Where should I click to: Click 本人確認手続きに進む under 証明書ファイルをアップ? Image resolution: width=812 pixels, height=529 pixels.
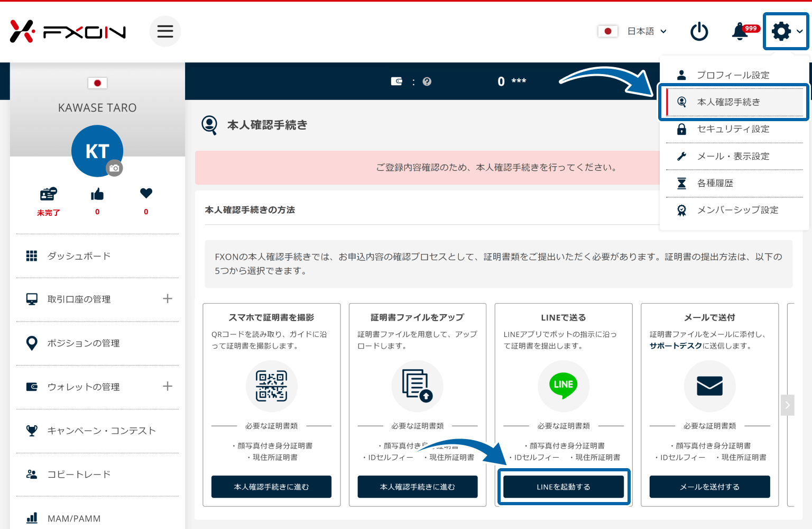pos(418,487)
